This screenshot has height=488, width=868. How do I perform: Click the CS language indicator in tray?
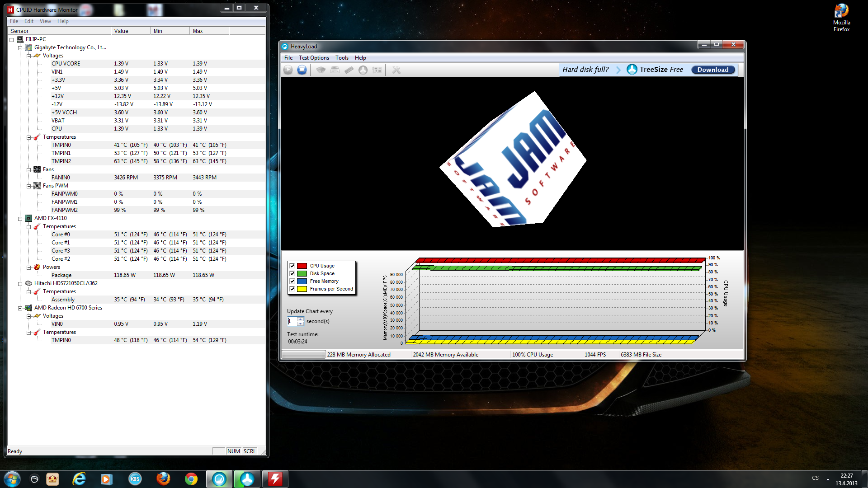pyautogui.click(x=815, y=478)
